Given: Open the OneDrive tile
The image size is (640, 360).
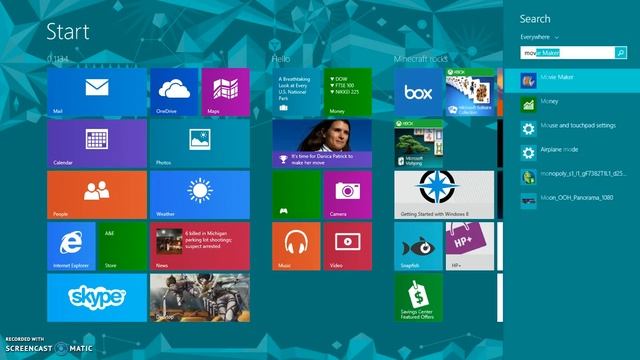Looking at the screenshot, I should pos(174,92).
